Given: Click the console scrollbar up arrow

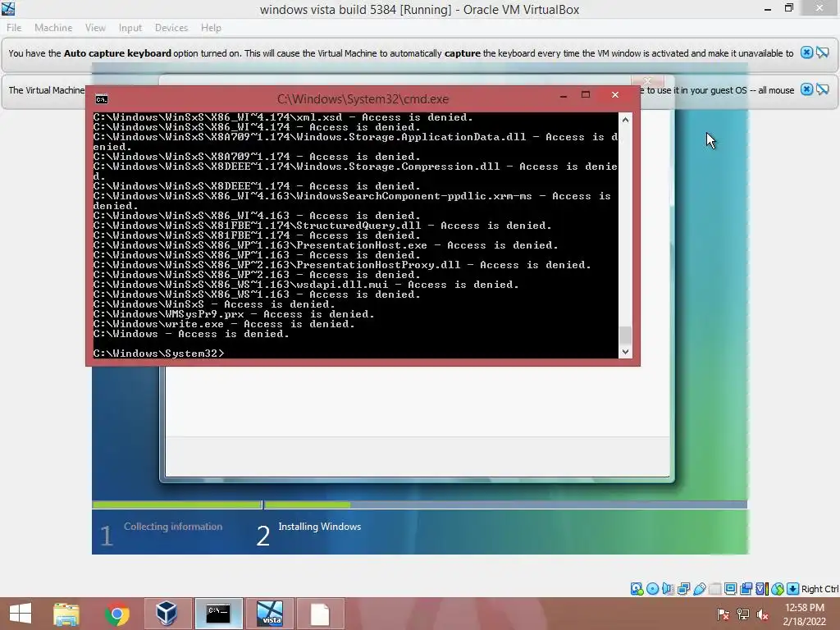Looking at the screenshot, I should 625,120.
